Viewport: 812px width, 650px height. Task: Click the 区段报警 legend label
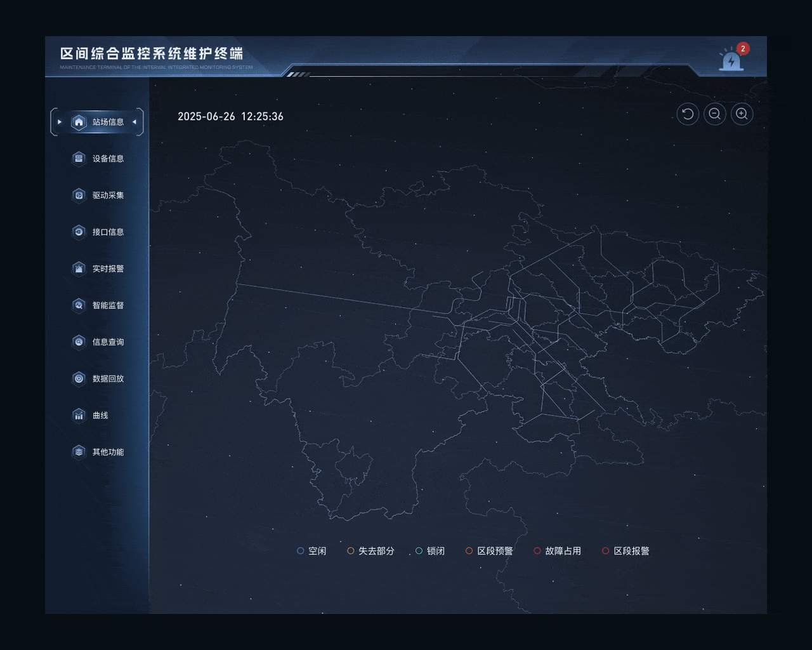point(631,551)
